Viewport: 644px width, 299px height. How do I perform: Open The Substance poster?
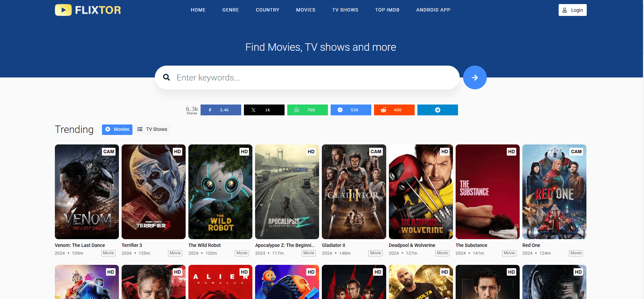pos(487,192)
